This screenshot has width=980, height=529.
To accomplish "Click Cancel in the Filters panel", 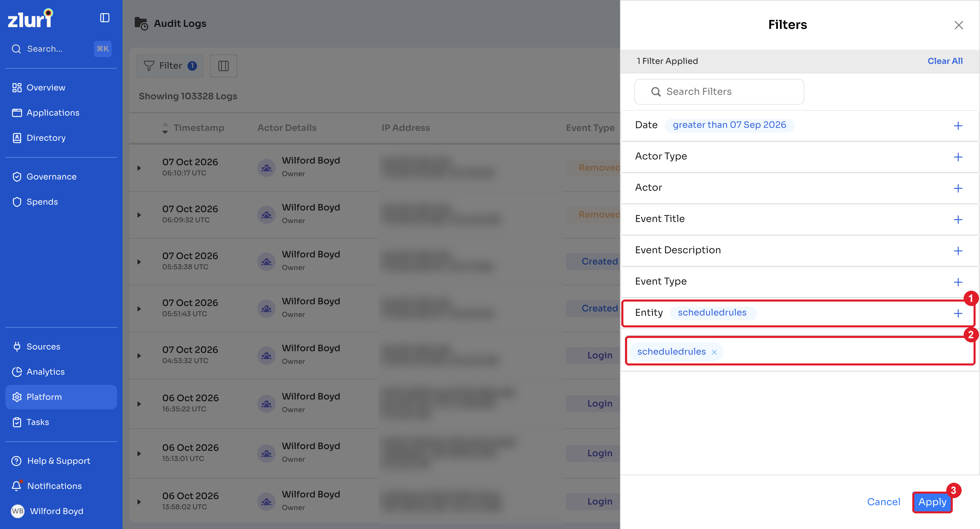I will pyautogui.click(x=883, y=502).
